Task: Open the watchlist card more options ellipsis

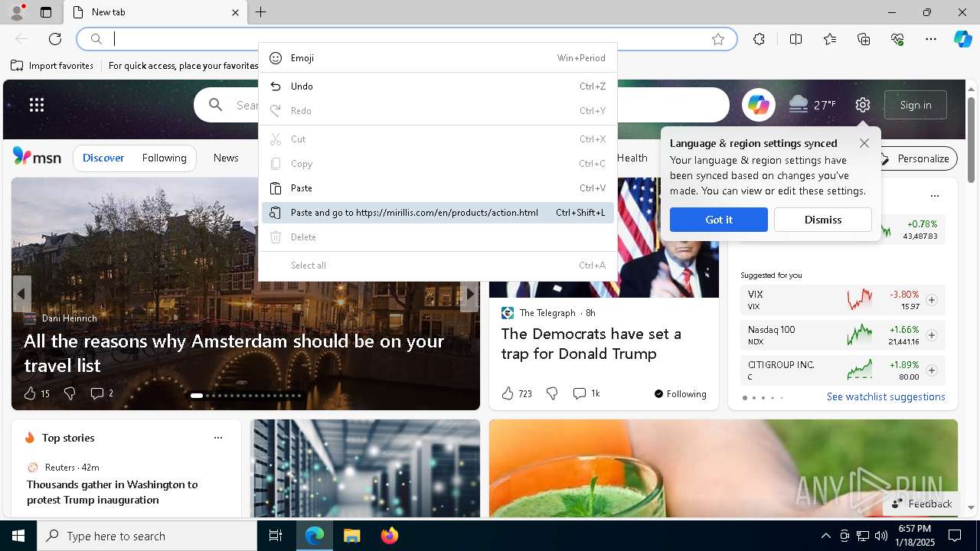Action: (934, 196)
